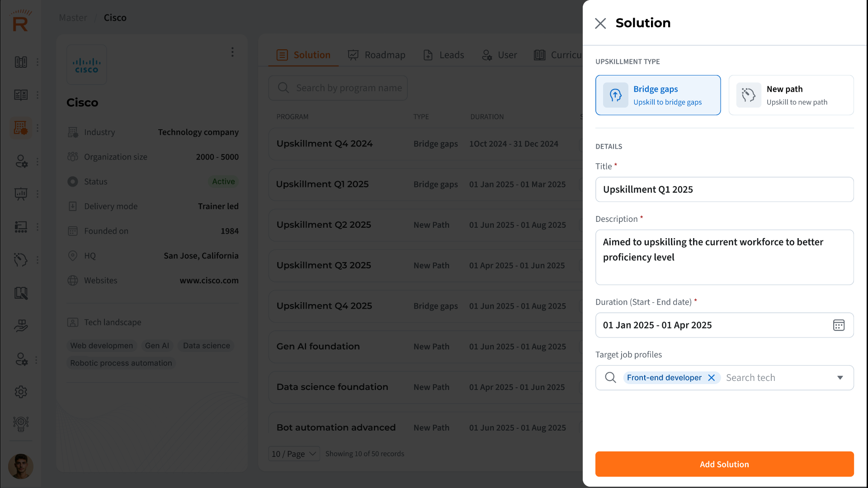Click the Master breadcrumb link
The height and width of the screenshot is (488, 868).
tap(73, 18)
